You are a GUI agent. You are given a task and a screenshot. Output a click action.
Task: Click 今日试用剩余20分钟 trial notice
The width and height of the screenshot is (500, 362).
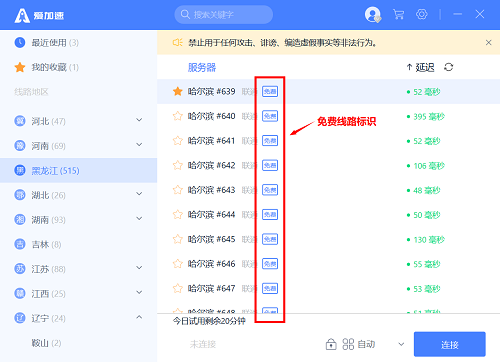click(209, 321)
